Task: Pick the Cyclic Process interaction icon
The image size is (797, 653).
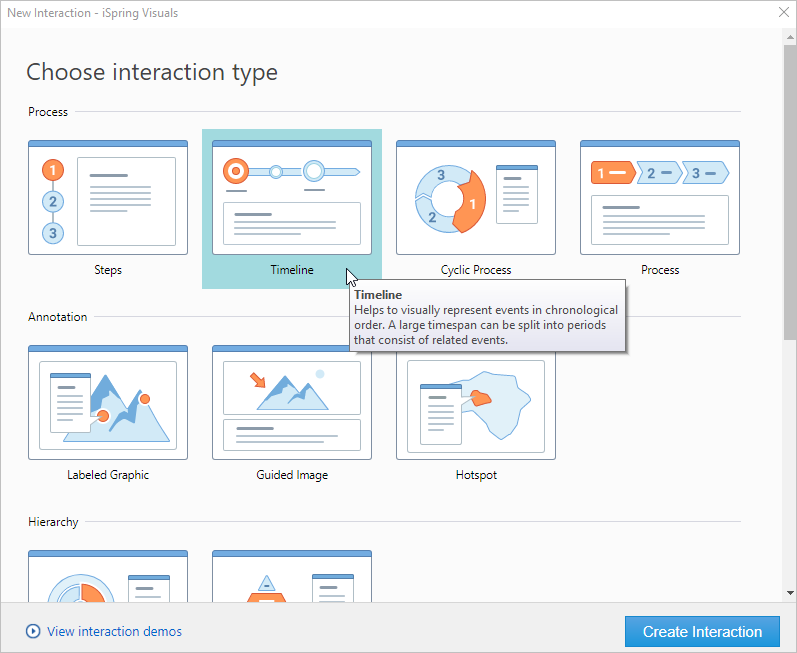Action: 476,198
